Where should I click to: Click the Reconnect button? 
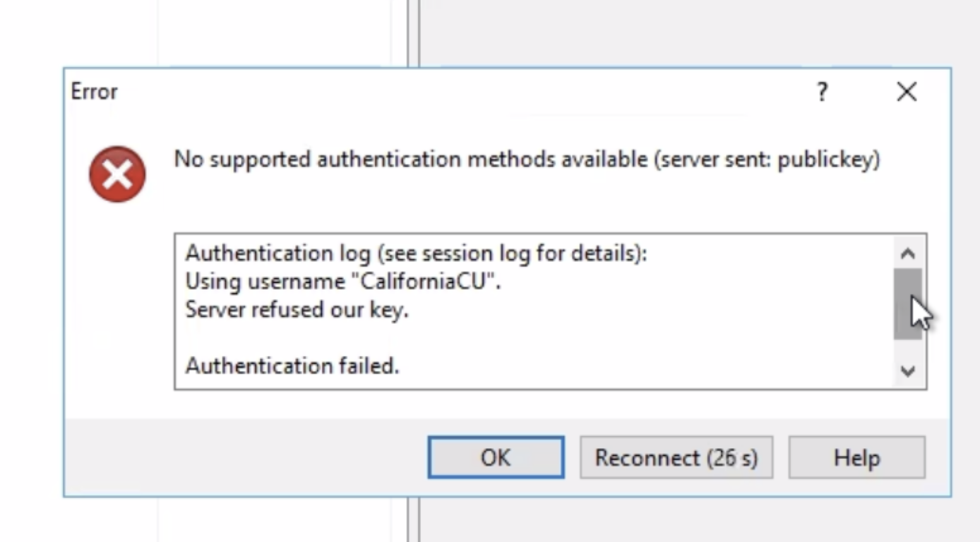point(676,457)
